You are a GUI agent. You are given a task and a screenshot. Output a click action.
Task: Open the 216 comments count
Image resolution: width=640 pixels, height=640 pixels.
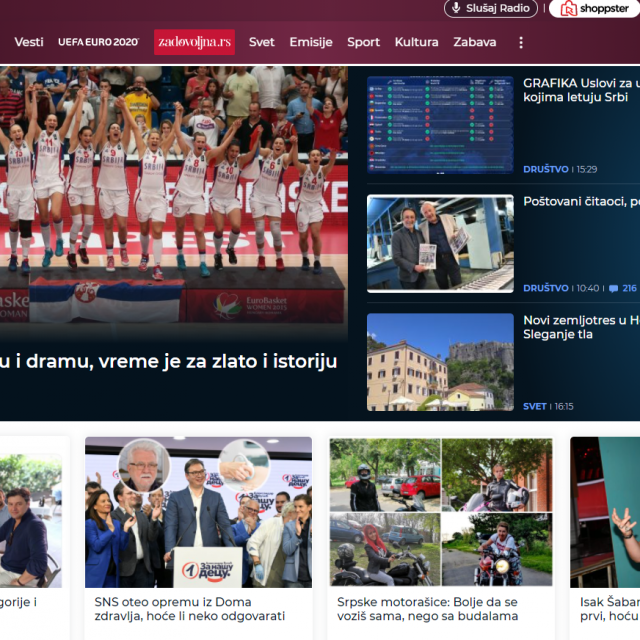pos(629,288)
